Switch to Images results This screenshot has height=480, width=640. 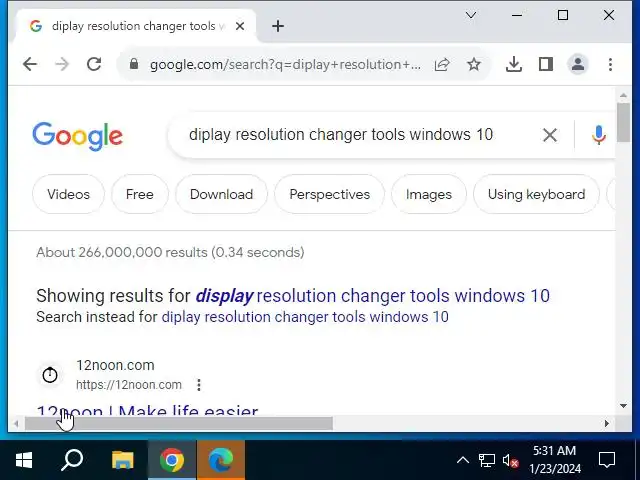point(429,194)
